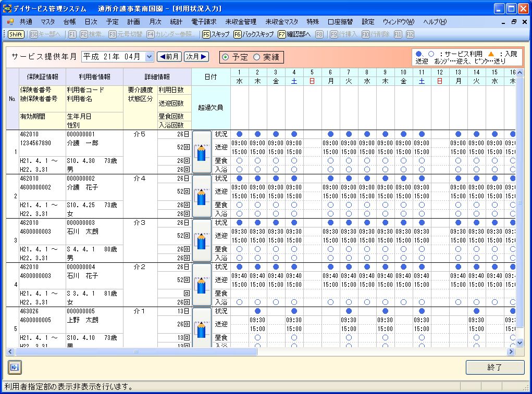Open the 電子請求 menu
Screen dimensions: 532x394
click(204, 22)
